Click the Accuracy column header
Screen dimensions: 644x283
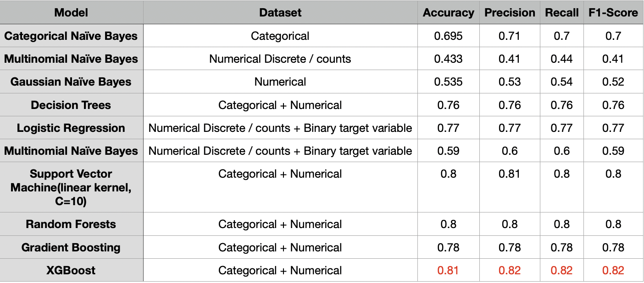[448, 13]
